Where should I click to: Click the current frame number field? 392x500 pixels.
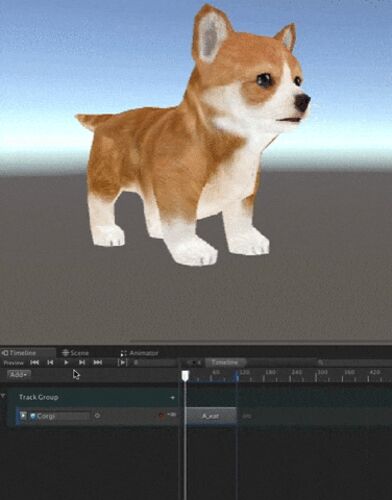tap(154, 362)
